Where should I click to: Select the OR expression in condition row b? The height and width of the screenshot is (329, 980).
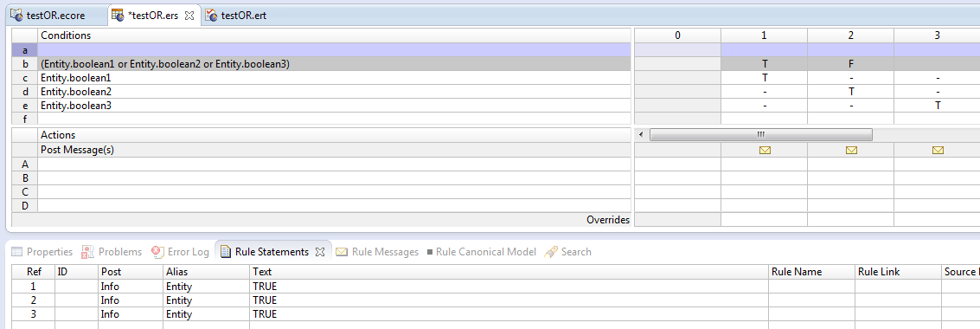(165, 64)
